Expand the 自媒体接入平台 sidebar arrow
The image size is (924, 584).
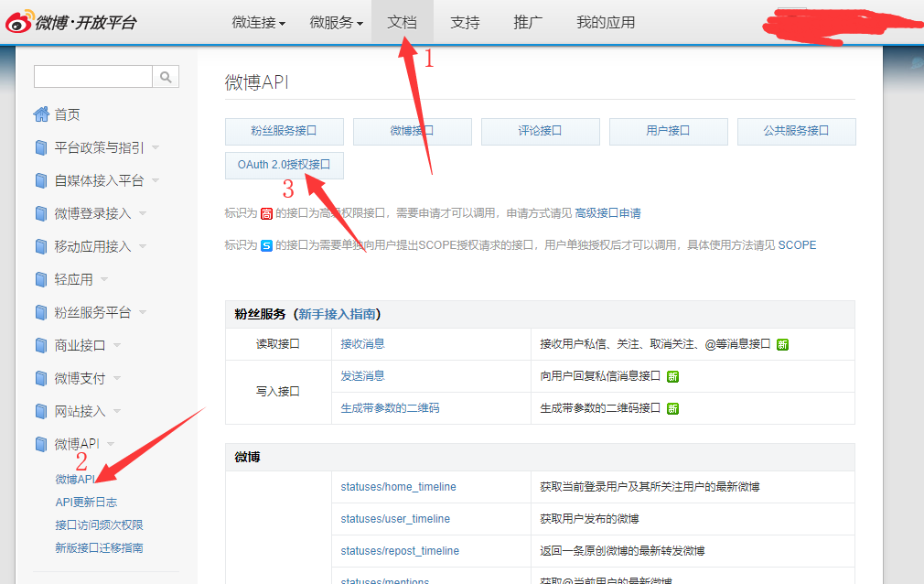coord(156,180)
